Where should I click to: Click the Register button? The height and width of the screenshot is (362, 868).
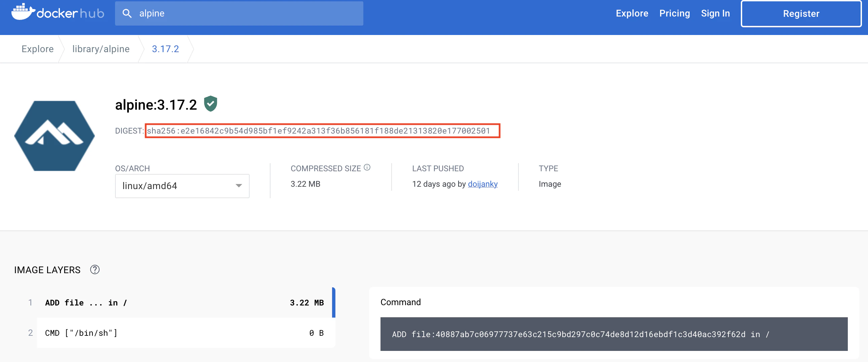coord(801,13)
